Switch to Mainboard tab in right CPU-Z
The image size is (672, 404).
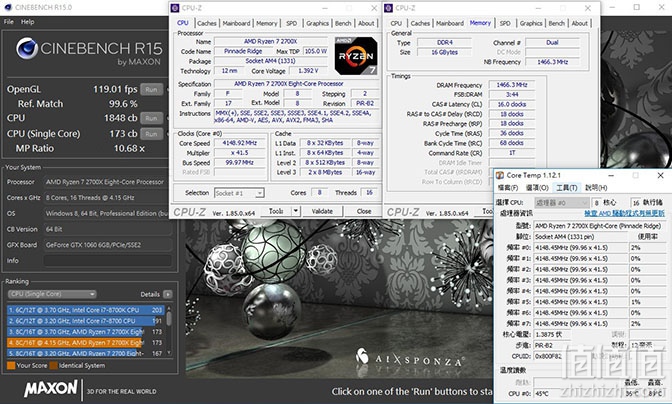click(x=450, y=23)
